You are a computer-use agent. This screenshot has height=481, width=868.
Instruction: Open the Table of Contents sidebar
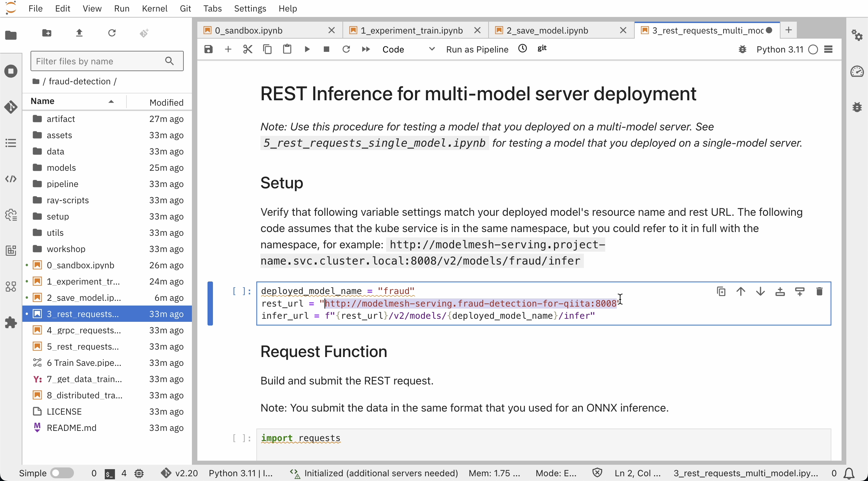pos(11,143)
